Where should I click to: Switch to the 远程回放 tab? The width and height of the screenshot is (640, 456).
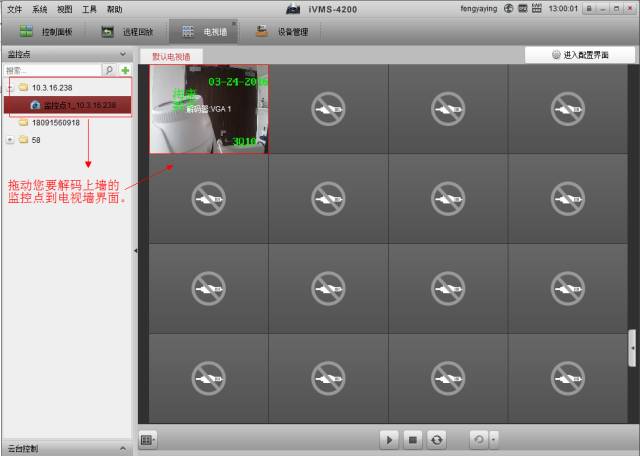(127, 31)
